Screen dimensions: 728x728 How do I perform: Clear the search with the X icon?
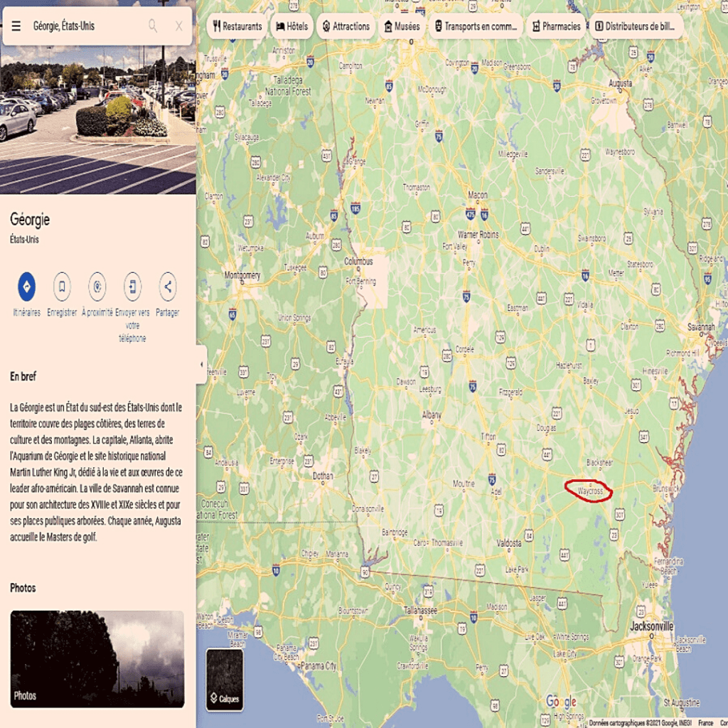point(178,26)
